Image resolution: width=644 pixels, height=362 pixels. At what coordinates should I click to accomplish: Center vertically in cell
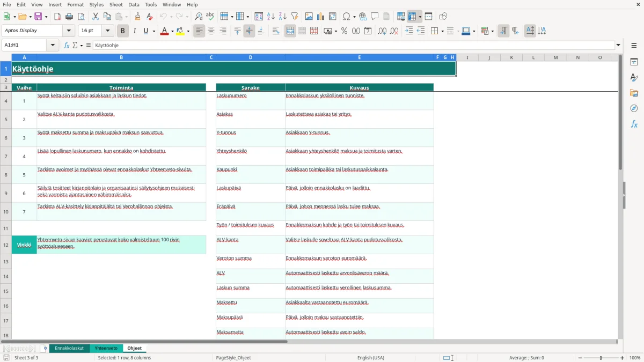(249, 31)
